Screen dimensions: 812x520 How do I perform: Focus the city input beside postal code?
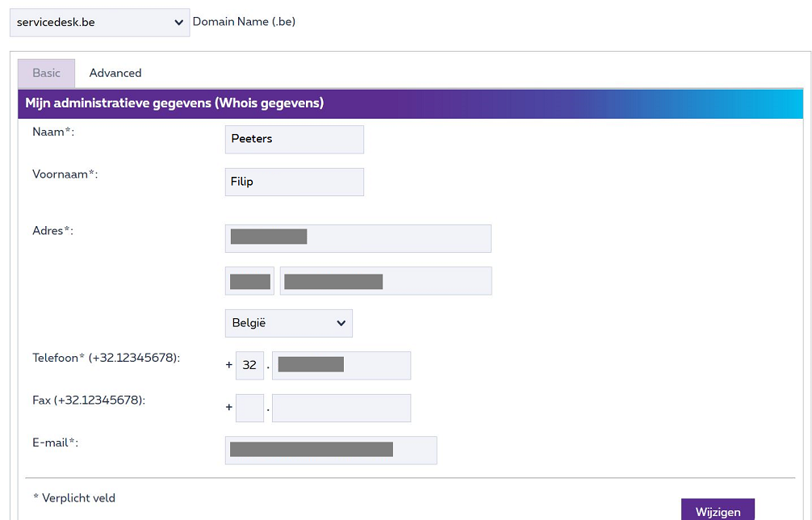tap(385, 281)
